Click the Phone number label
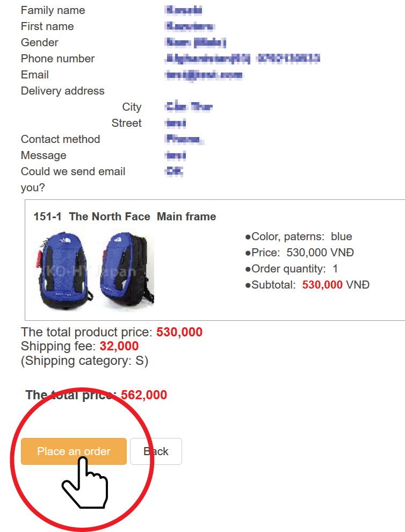Image resolution: width=405 pixels, height=532 pixels. (57, 59)
